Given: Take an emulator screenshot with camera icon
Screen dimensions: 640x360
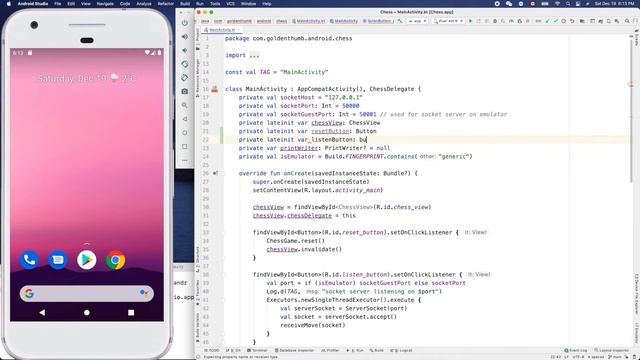Looking at the screenshot, I should (x=185, y=91).
